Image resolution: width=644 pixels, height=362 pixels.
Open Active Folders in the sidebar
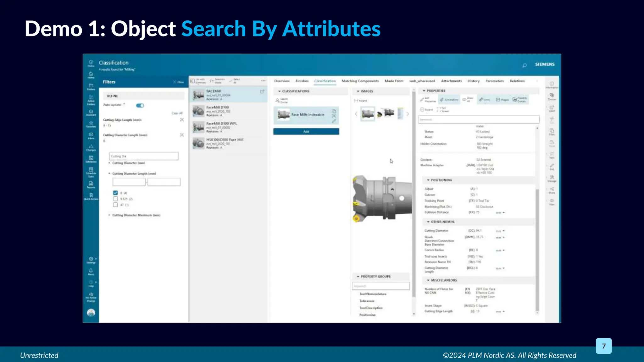(91, 100)
